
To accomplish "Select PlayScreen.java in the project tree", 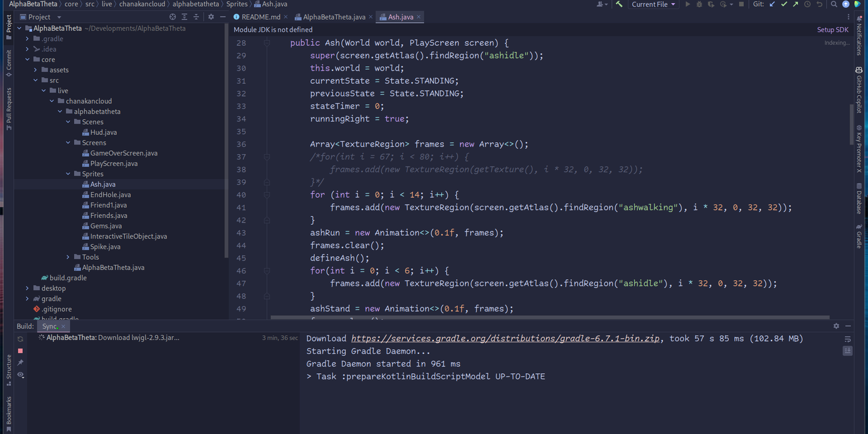I will tap(113, 163).
